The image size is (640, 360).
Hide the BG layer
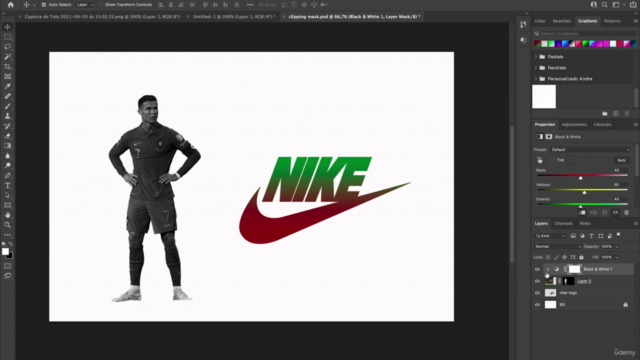[x=537, y=305]
